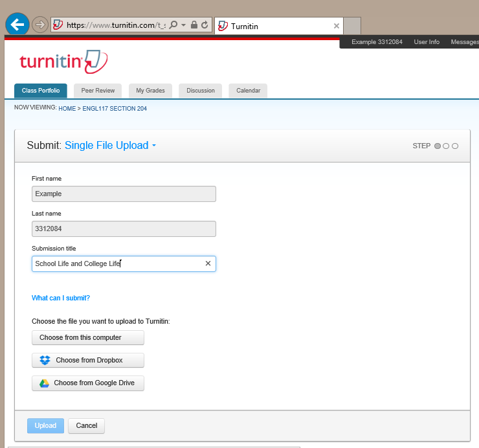The height and width of the screenshot is (448, 479).
Task: Click the security padlock icon
Action: coord(194,25)
